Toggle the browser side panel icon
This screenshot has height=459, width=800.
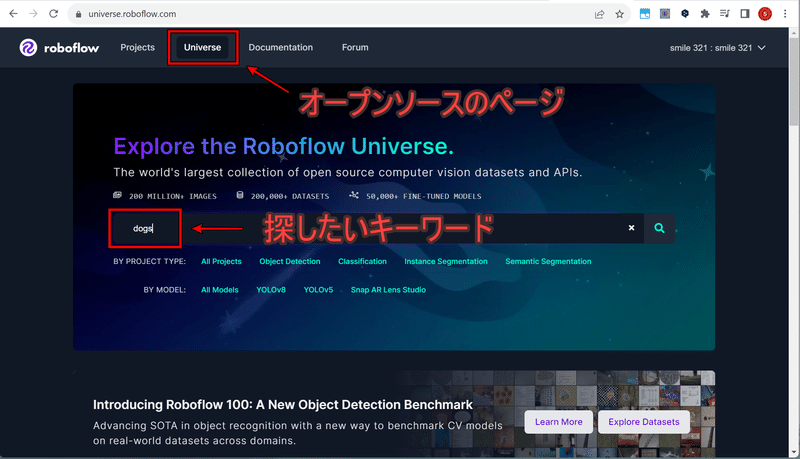pos(744,14)
